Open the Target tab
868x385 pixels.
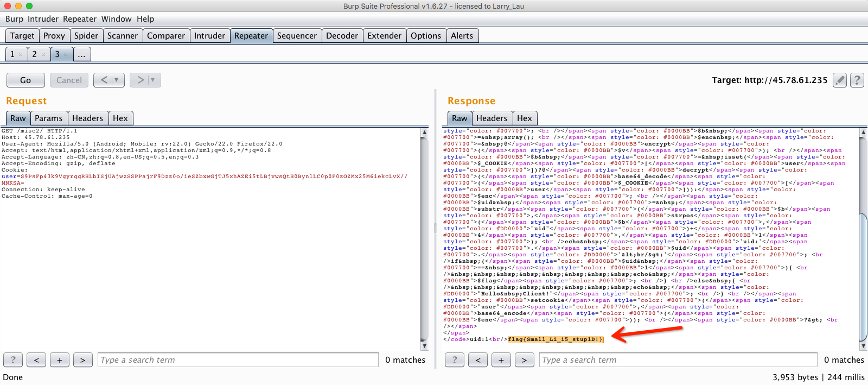click(22, 35)
